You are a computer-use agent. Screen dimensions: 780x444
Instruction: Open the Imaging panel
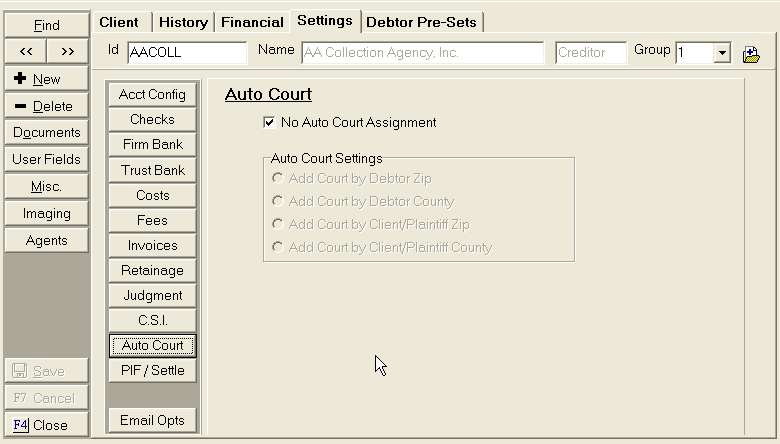46,213
